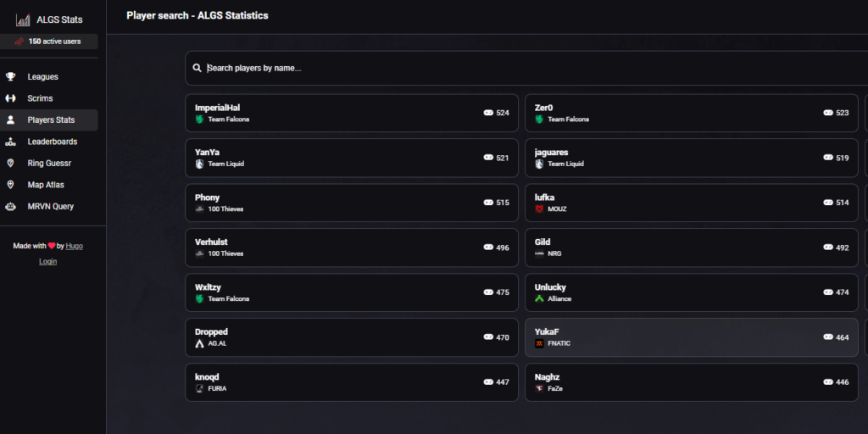The height and width of the screenshot is (434, 868).
Task: Click the Scrims icon in sidebar
Action: pos(11,98)
